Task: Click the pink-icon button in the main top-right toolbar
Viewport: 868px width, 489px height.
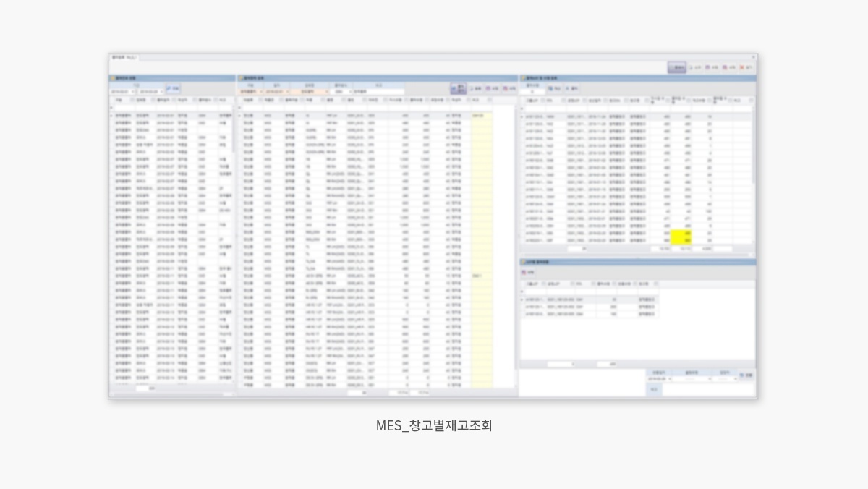Action: [730, 67]
